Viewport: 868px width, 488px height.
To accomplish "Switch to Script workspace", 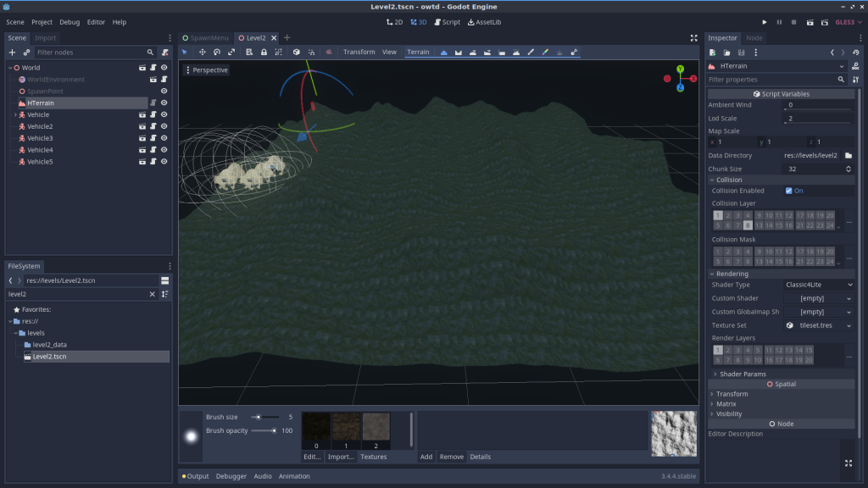I will coord(448,22).
